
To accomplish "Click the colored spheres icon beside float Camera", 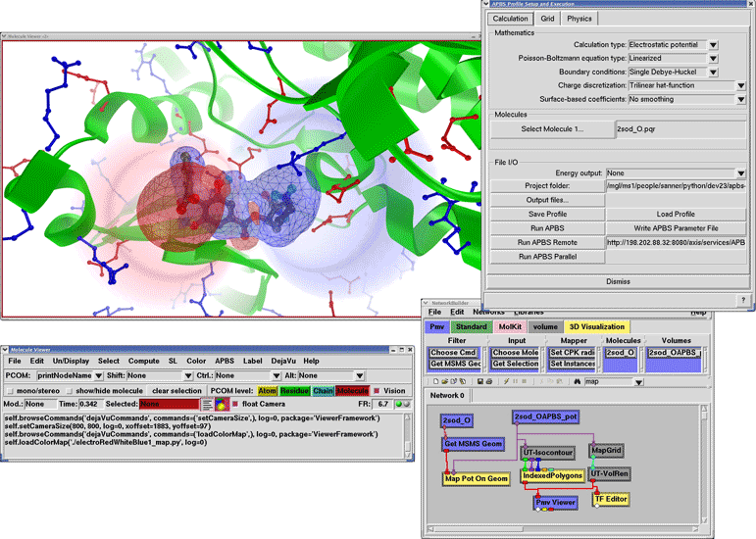I will (x=222, y=404).
